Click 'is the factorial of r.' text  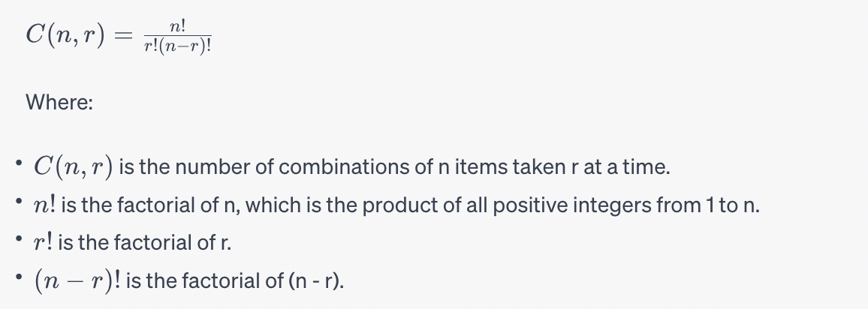144,243
